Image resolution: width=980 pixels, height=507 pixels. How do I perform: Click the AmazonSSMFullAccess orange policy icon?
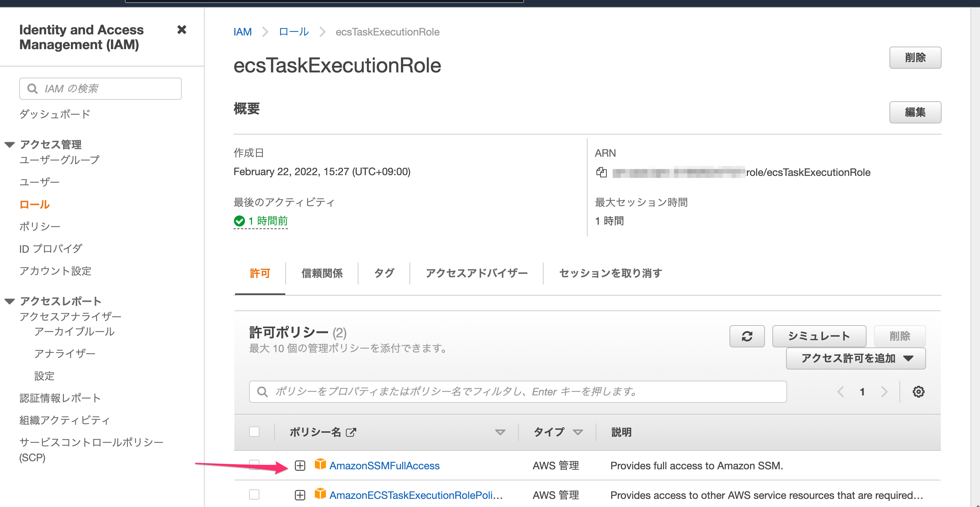click(320, 465)
